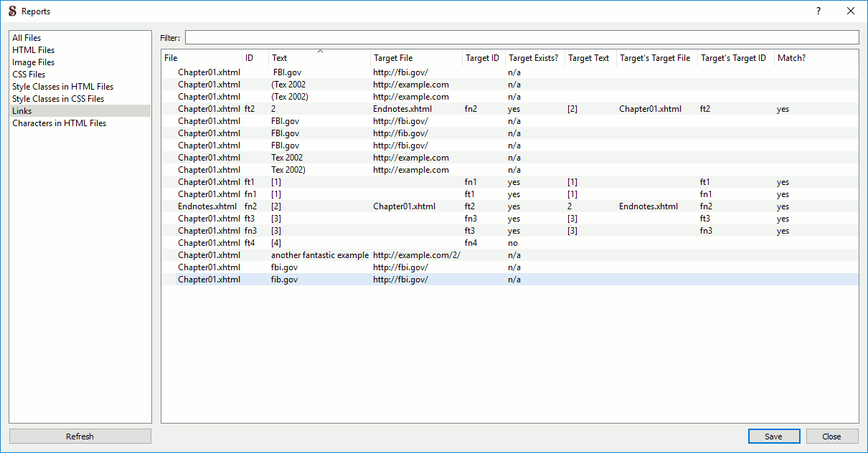This screenshot has width=868, height=453.
Task: Select the Links report entry
Action: coord(80,111)
